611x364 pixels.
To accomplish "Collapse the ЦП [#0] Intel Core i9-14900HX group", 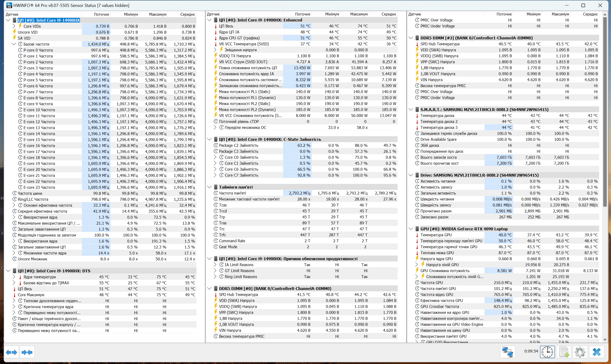I will click(x=8, y=20).
